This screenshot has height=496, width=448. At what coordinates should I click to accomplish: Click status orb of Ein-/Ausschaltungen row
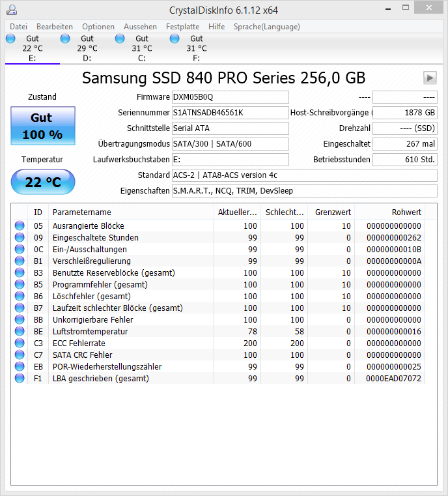coord(20,249)
